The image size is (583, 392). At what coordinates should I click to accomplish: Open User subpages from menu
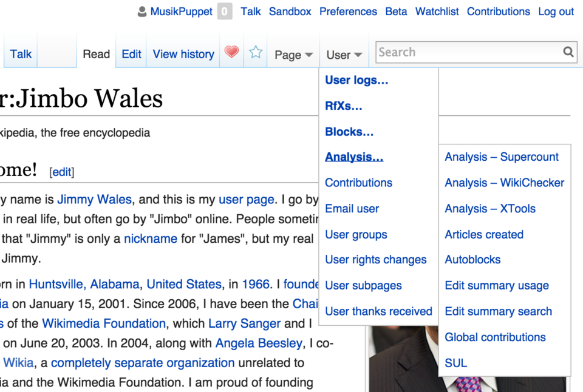tap(363, 286)
